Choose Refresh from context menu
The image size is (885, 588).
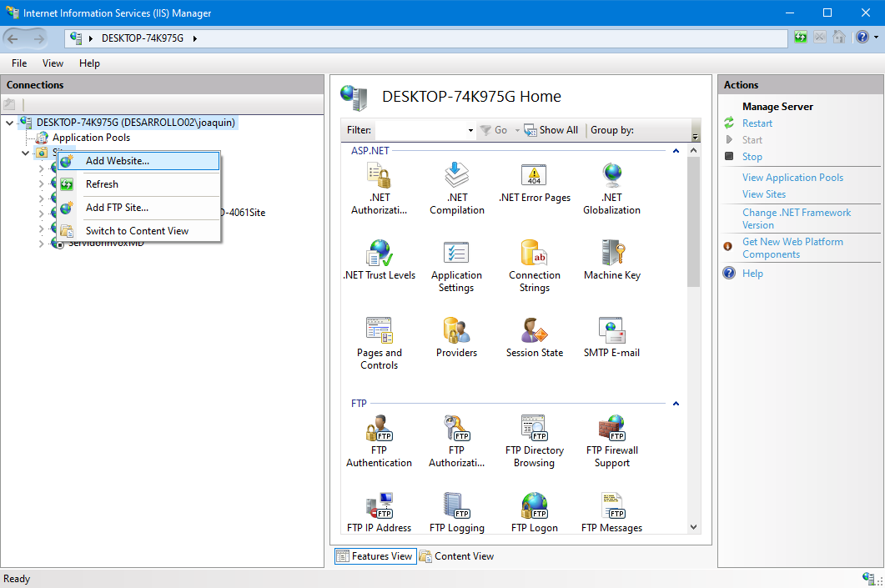[138, 184]
